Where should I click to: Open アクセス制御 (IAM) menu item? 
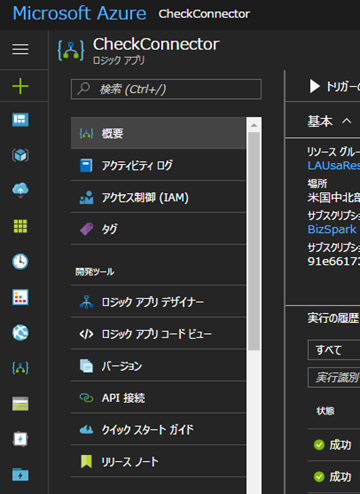[x=159, y=197]
